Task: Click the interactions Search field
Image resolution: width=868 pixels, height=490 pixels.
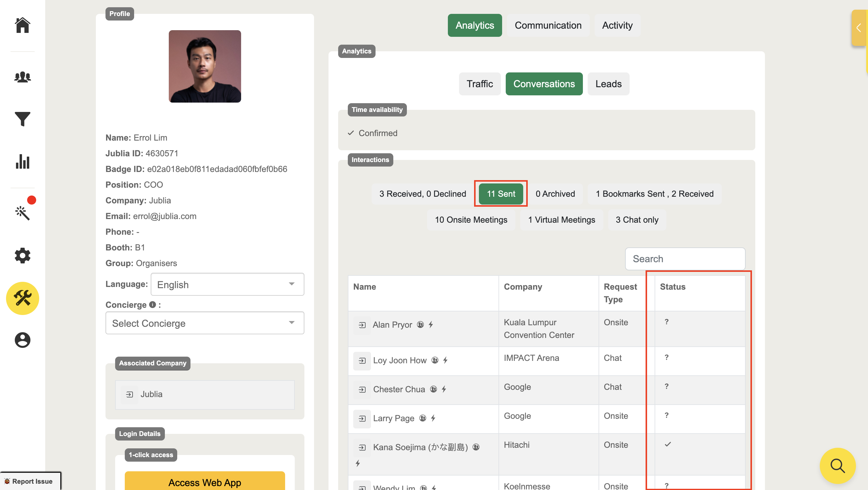Action: [x=685, y=259]
